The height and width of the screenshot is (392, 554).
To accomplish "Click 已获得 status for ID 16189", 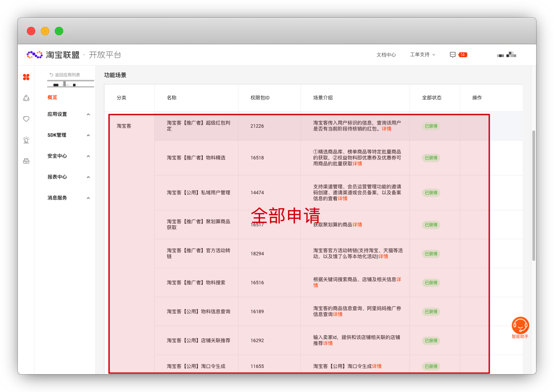I will point(431,311).
